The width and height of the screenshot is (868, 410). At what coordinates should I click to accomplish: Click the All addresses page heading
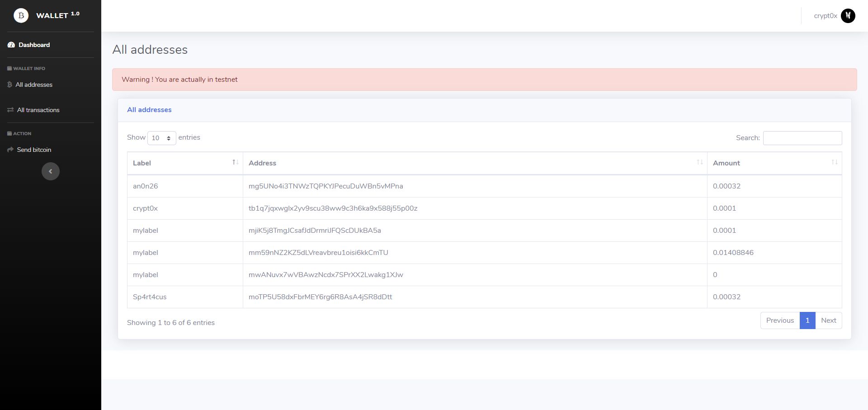(x=150, y=50)
